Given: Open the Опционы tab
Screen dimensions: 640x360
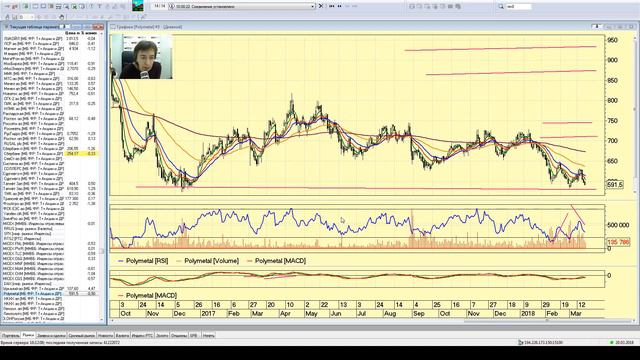Looking at the screenshot, I should (x=179, y=336).
